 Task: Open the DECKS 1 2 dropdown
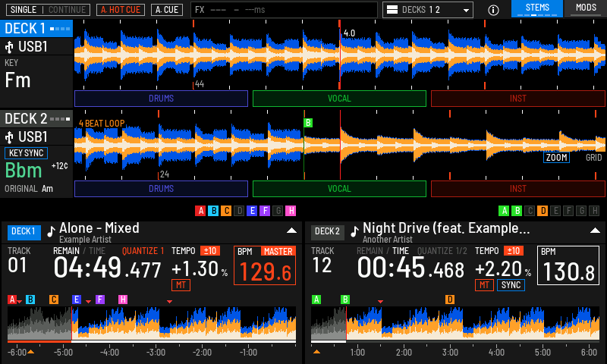(x=428, y=10)
